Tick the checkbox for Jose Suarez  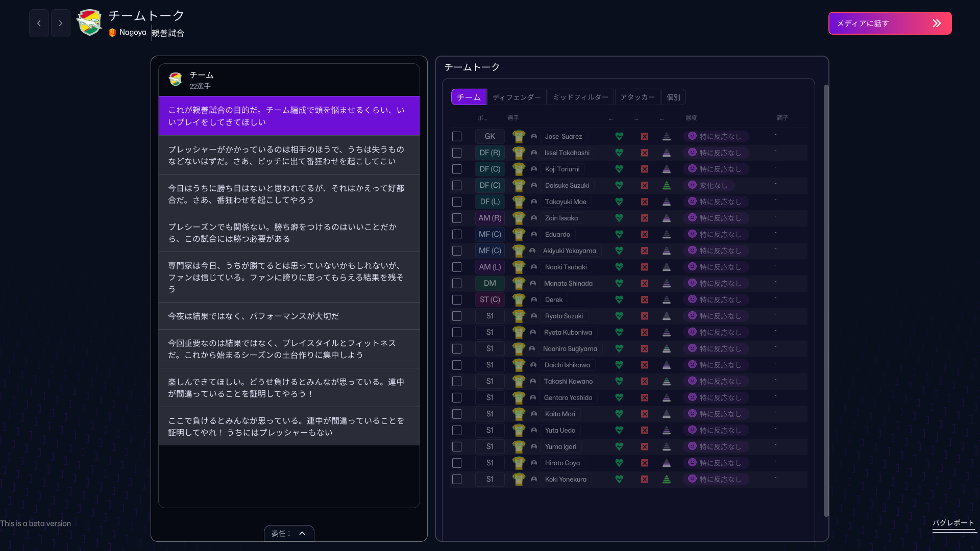[x=457, y=136]
